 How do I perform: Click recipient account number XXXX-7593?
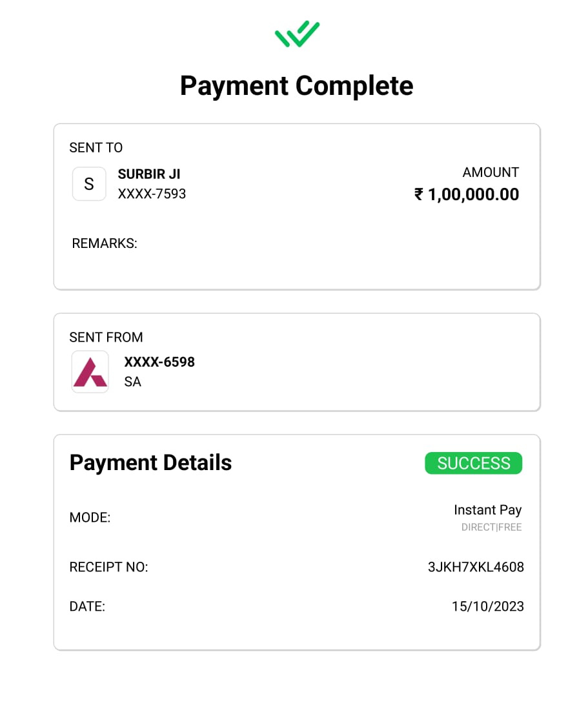152,194
